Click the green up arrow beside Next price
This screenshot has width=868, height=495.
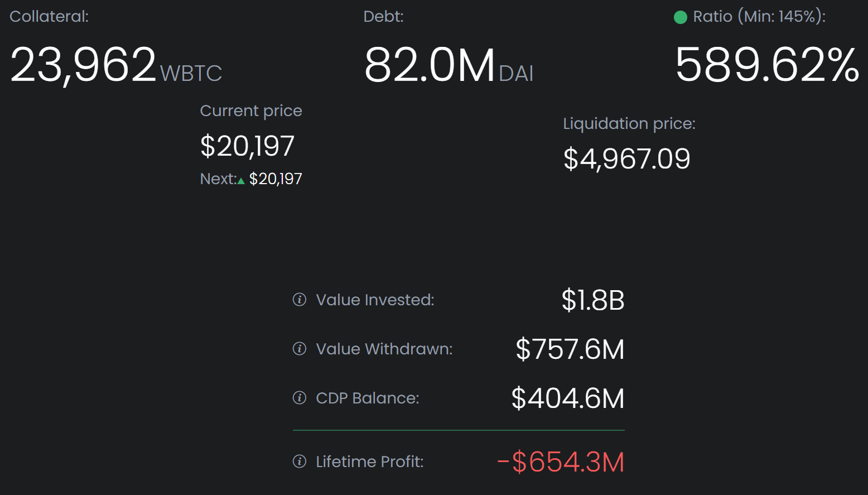click(x=241, y=180)
